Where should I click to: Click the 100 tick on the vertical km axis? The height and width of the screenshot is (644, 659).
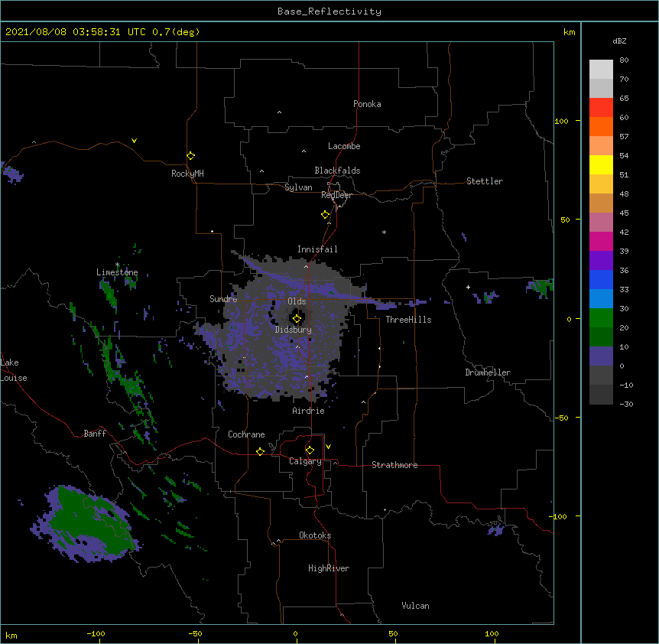point(561,121)
